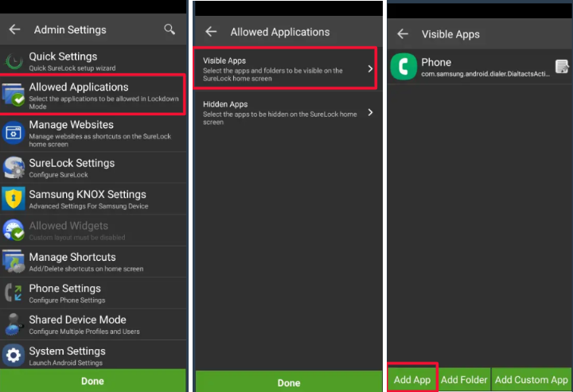Tap the Shared Device Mode user icon
Image resolution: width=573 pixels, height=392 pixels.
(14, 324)
